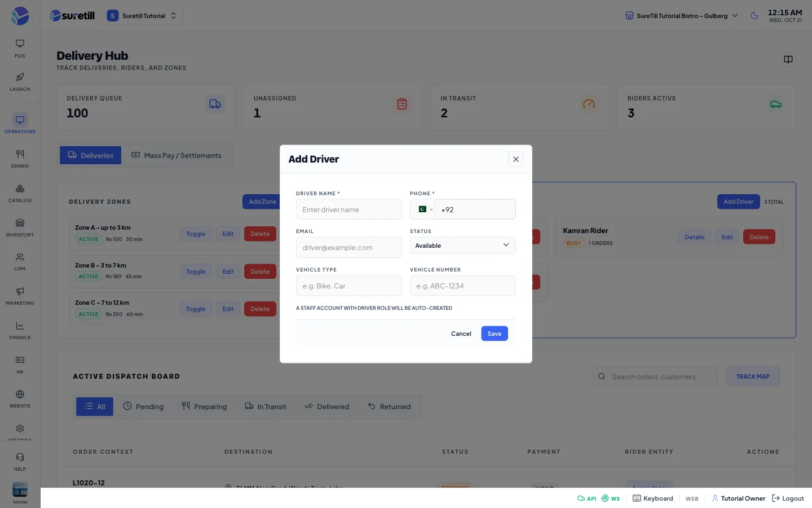Expand the SureTill Tutorial Bistro branch selector
Screen dimensions: 812x508
[681, 16]
